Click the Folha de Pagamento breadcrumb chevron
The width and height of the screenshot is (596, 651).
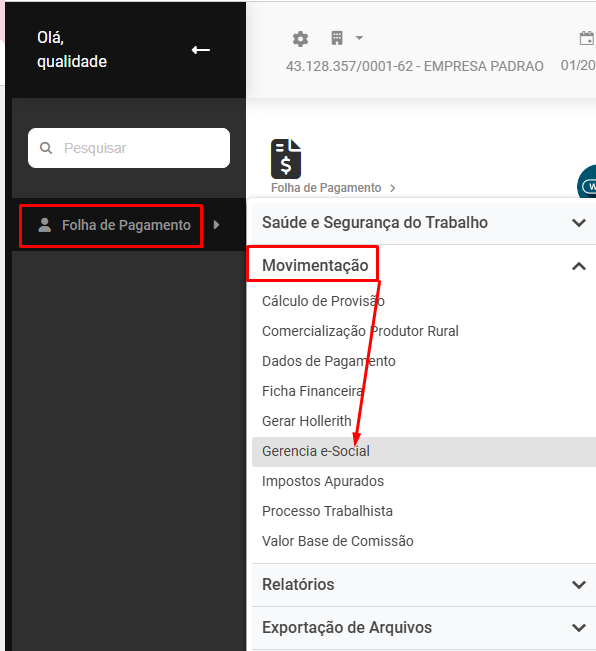click(x=393, y=188)
